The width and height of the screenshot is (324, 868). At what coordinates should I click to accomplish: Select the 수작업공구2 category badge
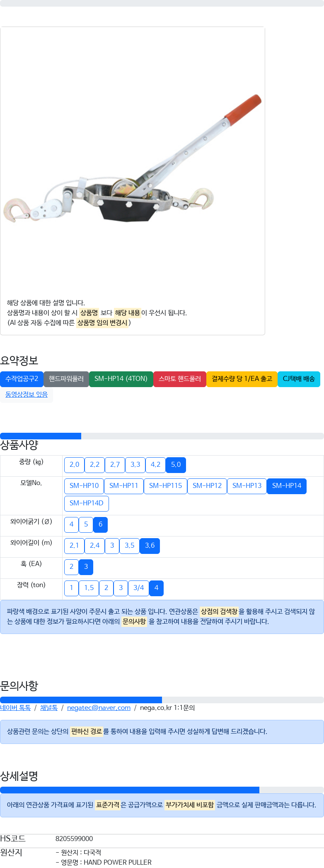tap(22, 379)
